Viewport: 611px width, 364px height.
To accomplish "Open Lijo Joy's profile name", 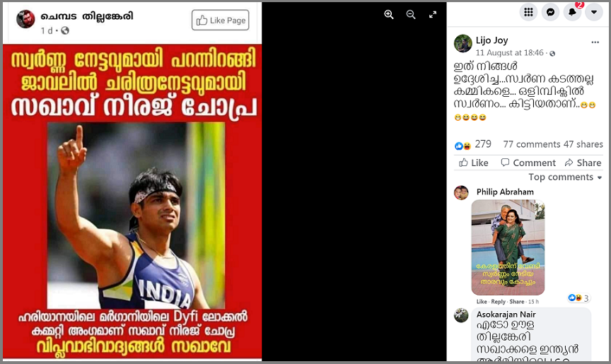I will coord(491,40).
